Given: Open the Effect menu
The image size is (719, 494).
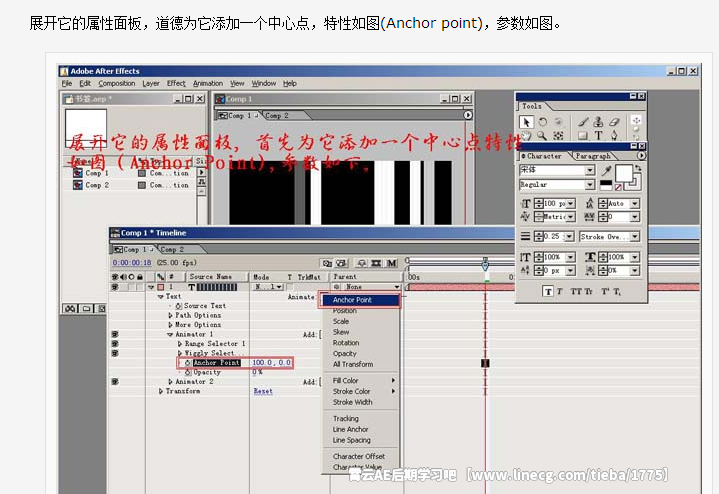Looking at the screenshot, I should point(176,83).
